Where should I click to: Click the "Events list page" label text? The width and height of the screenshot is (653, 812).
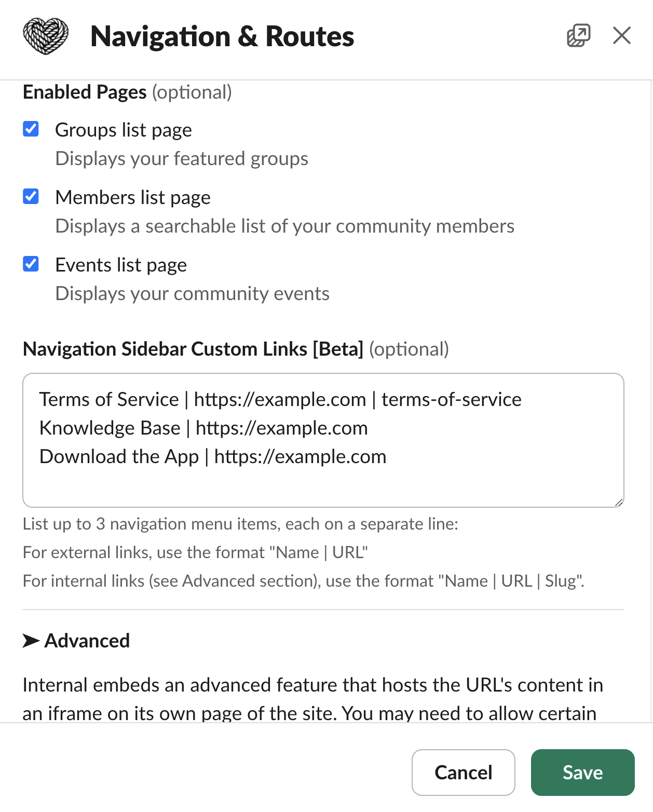121,265
